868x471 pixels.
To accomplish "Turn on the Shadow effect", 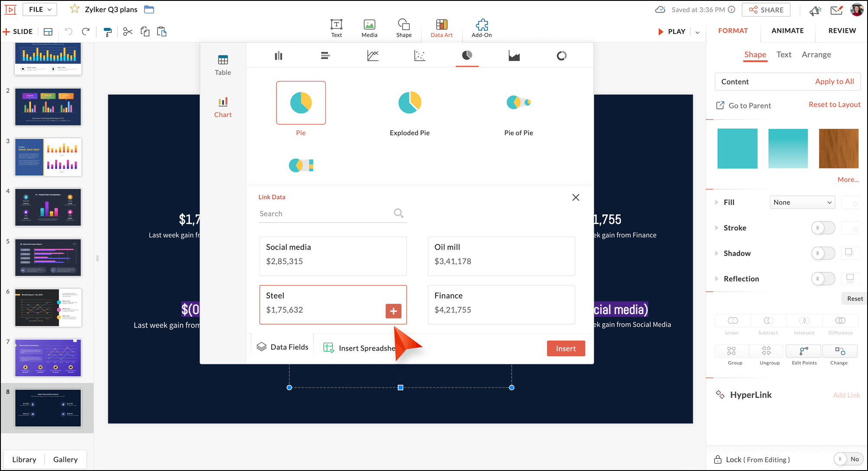I will [822, 253].
